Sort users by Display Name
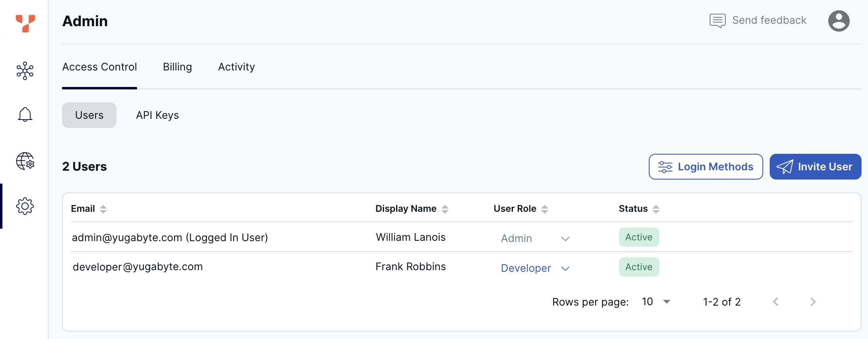Screen dimensions: 868x339 coord(445,209)
